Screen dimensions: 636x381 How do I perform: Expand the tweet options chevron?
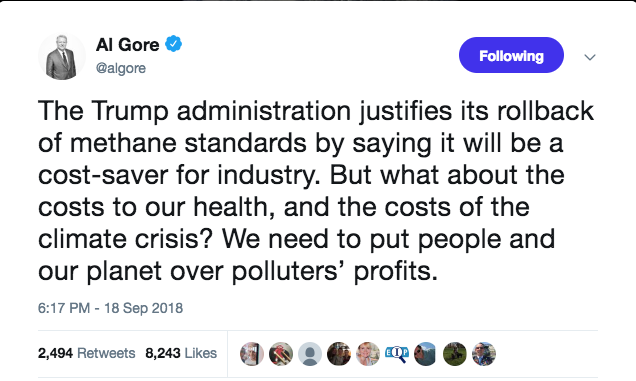coord(590,57)
